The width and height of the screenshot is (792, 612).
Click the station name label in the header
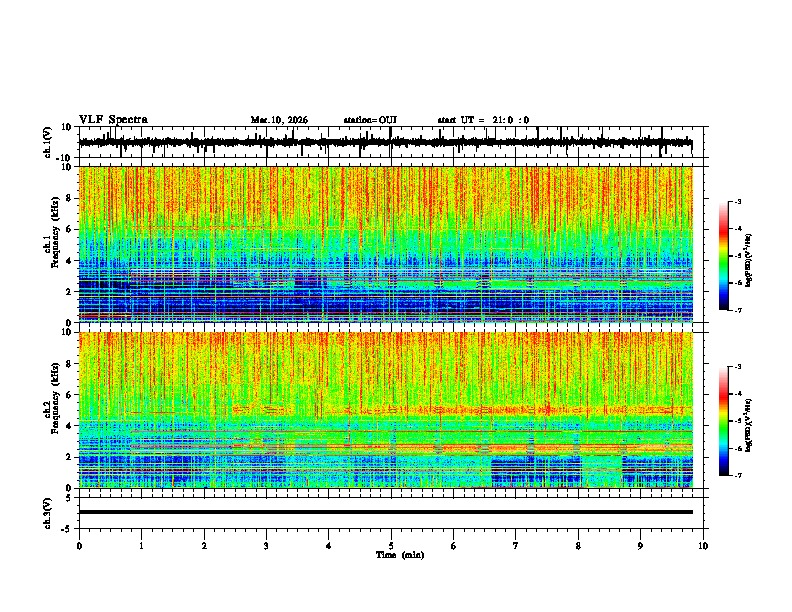pos(370,120)
